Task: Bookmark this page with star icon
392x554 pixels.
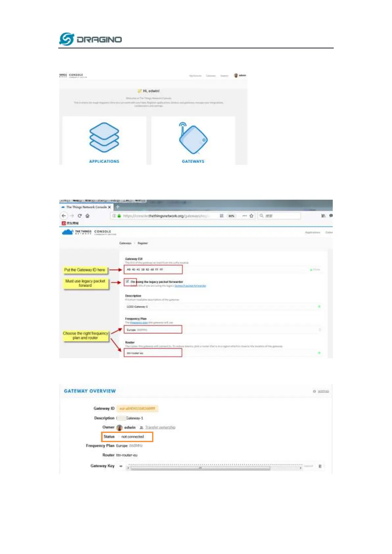Action: pyautogui.click(x=251, y=216)
